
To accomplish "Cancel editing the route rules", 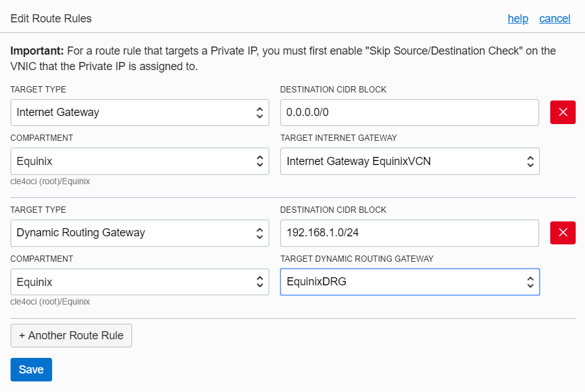I will point(555,19).
